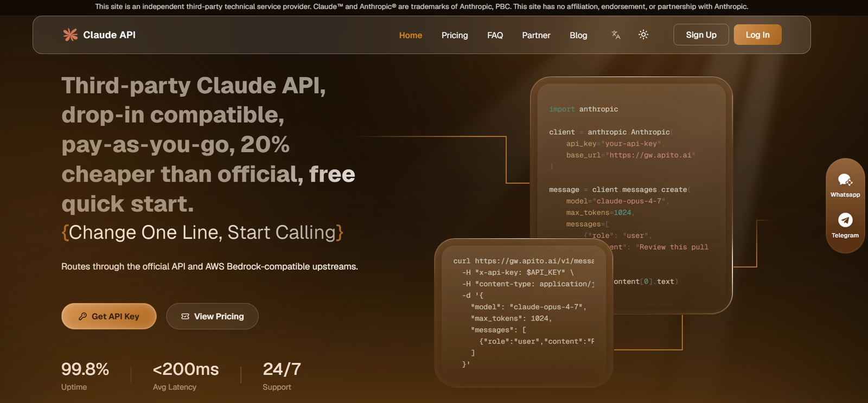Click the "Support" label under 24/7
The image size is (868, 403).
pyautogui.click(x=277, y=387)
